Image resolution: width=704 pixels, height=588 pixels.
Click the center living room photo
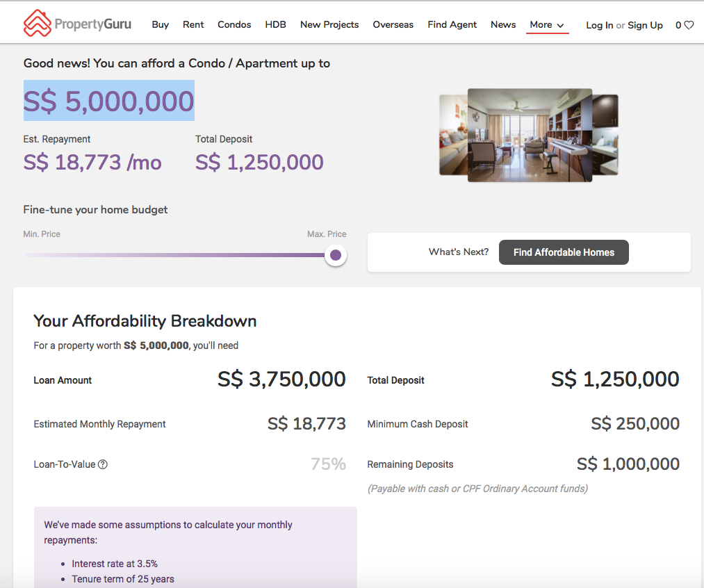pos(530,135)
